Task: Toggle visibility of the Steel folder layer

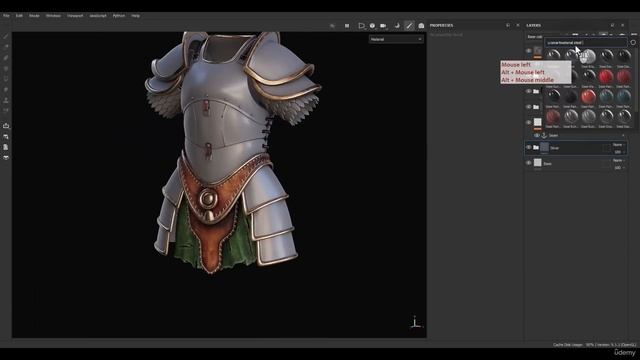Action: [529, 148]
